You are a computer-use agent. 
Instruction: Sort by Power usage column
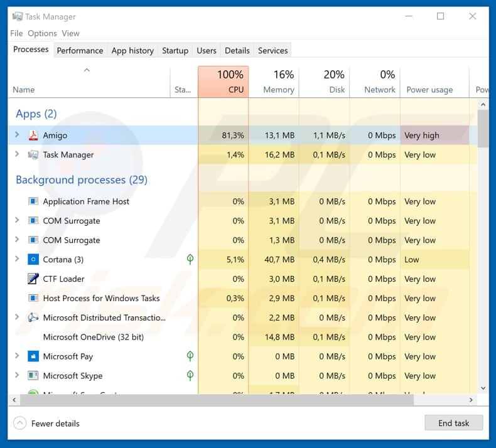pos(434,82)
